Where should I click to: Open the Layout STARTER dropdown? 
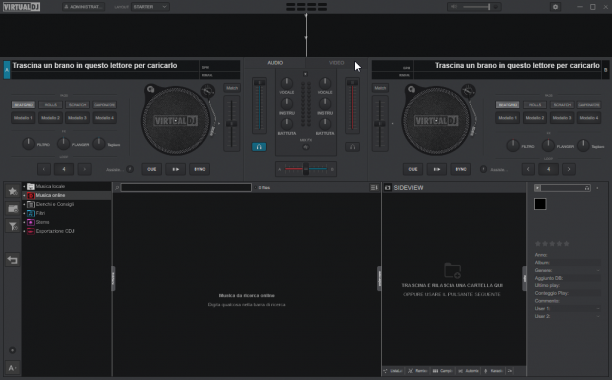coord(150,7)
